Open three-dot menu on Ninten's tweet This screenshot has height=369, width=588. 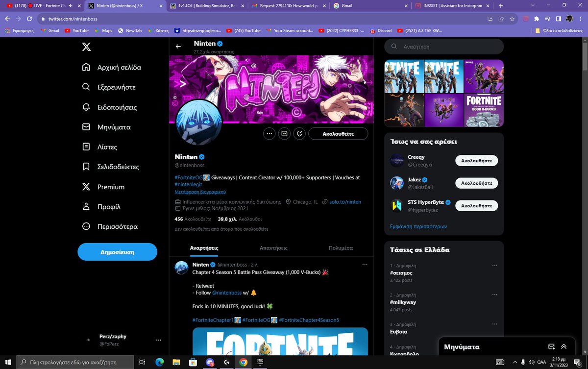coord(365,265)
